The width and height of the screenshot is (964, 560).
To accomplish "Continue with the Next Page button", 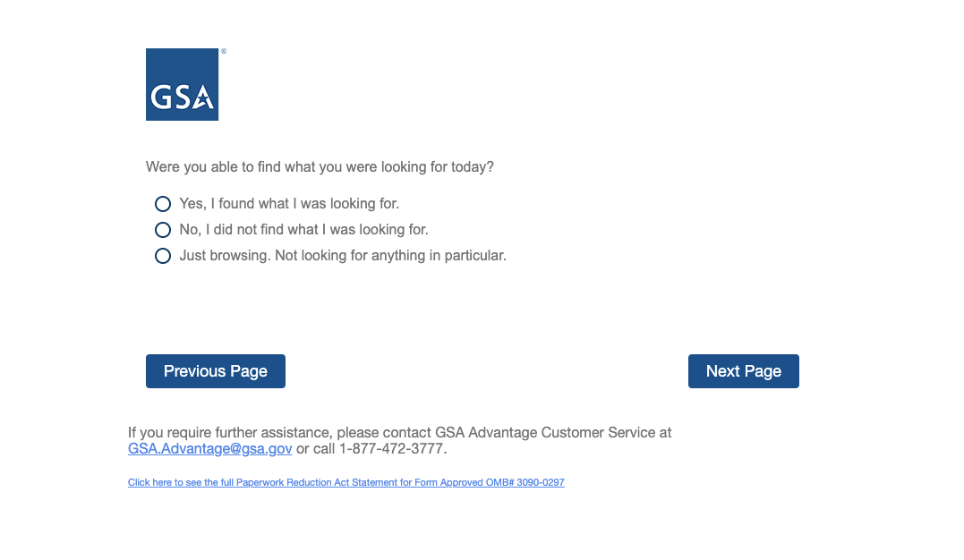I will [x=743, y=371].
